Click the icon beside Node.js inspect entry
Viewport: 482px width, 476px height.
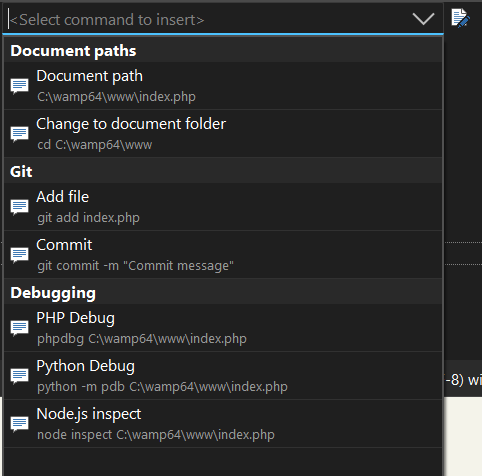[19, 424]
